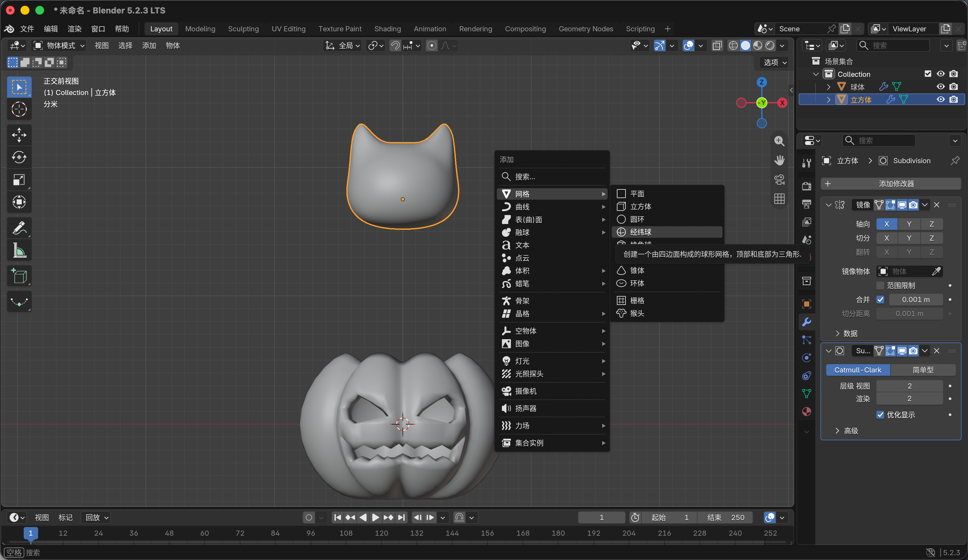The image size is (968, 560).
Task: Click the 添加修改器 button
Action: point(891,184)
